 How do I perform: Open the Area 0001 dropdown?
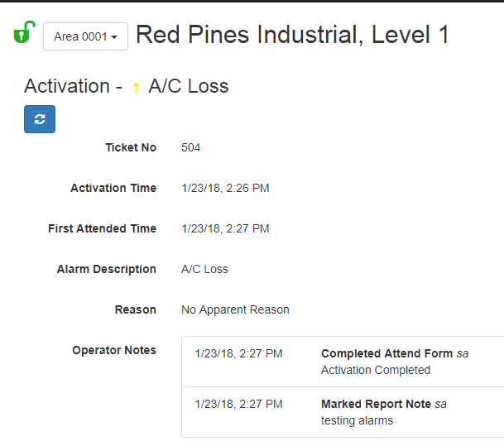coord(85,36)
